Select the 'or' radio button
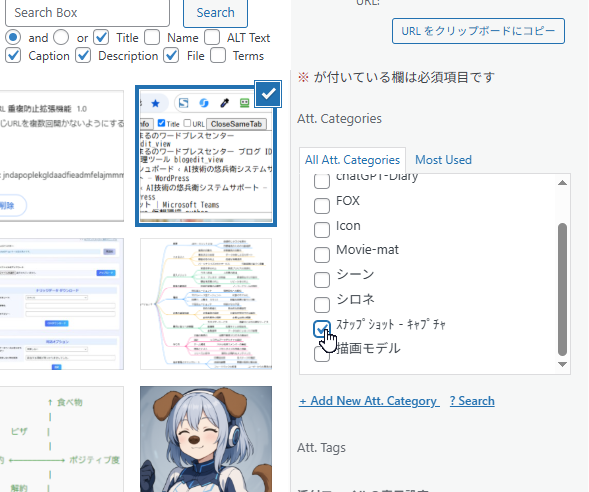589x492 pixels. click(x=61, y=37)
